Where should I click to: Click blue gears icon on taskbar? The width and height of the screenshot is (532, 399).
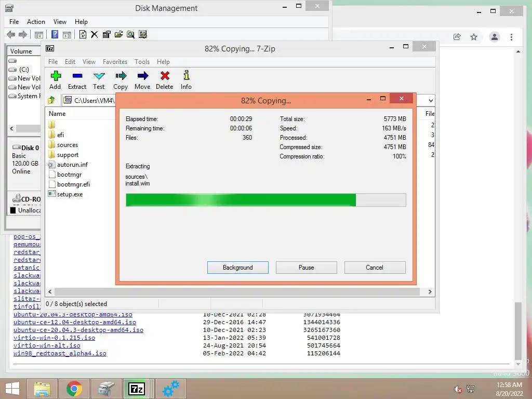click(170, 389)
